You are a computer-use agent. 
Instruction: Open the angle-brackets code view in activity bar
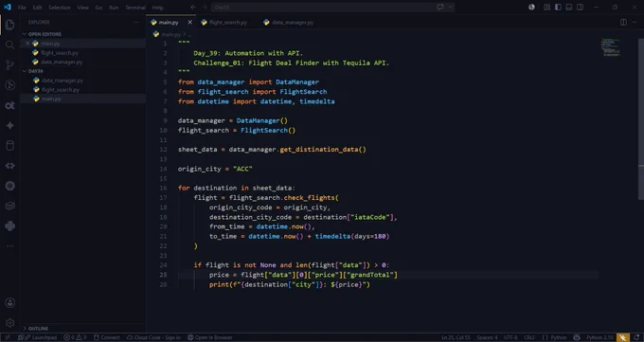pos(9,166)
